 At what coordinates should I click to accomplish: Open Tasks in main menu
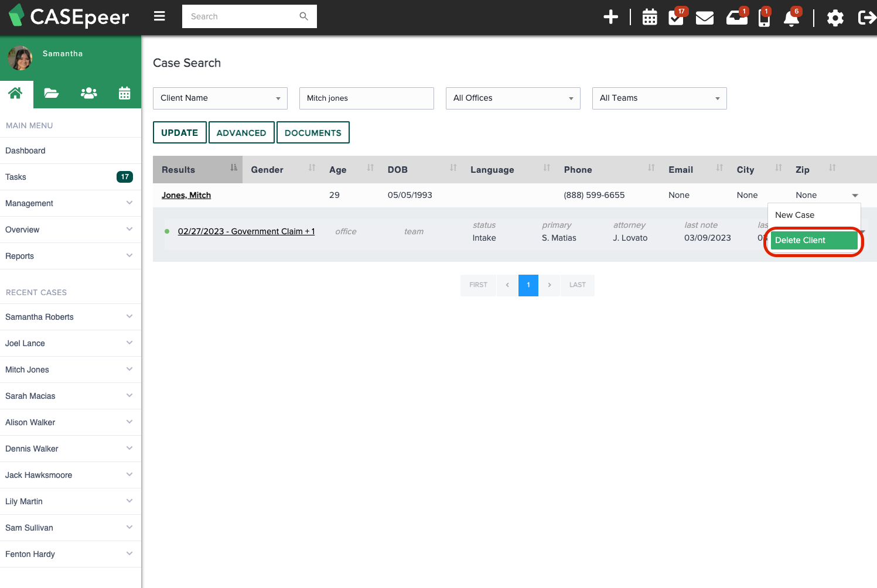pyautogui.click(x=70, y=177)
